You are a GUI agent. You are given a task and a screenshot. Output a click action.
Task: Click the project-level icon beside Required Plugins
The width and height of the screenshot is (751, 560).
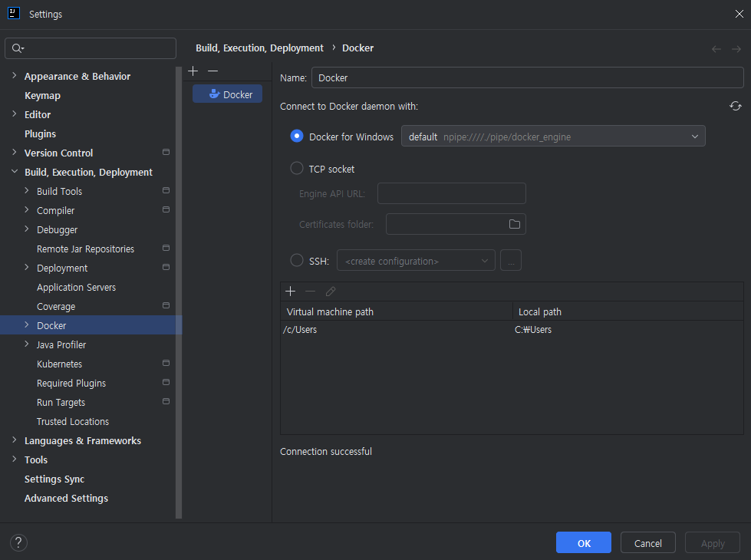166,382
